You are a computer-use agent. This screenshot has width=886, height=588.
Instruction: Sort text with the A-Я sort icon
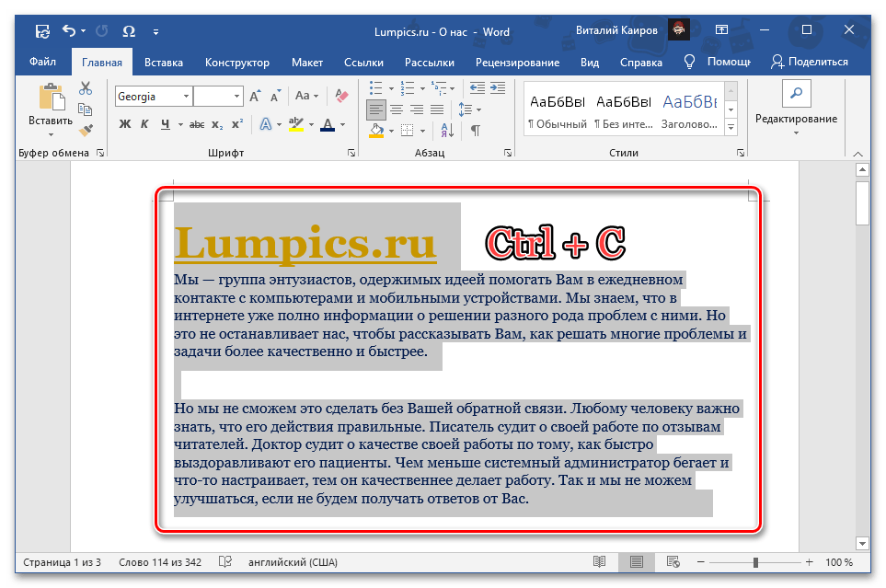(x=447, y=131)
